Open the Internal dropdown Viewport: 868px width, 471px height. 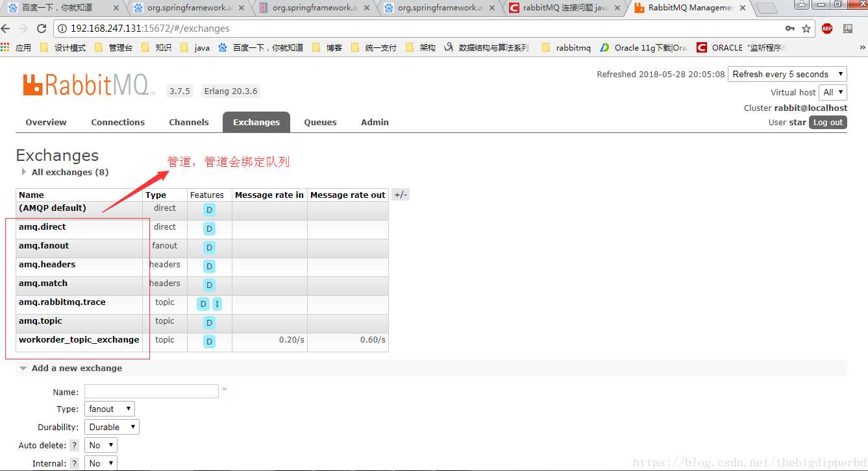pyautogui.click(x=101, y=463)
